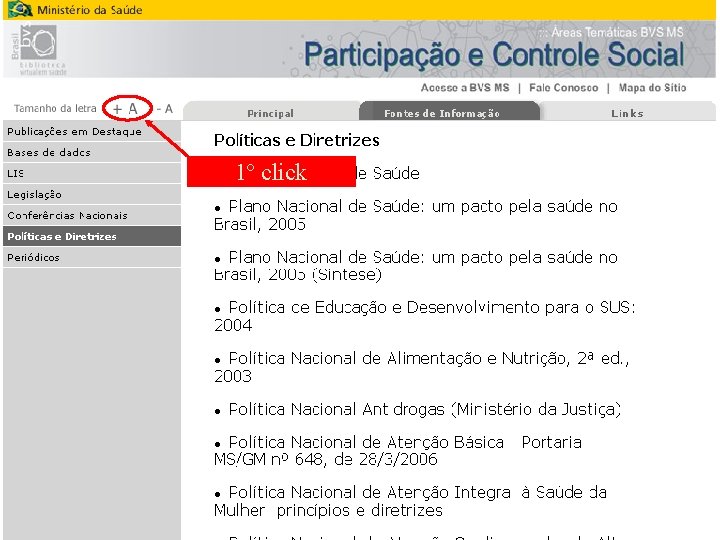This screenshot has height=540, width=720.
Task: Switch to the Links tab
Action: [x=627, y=113]
